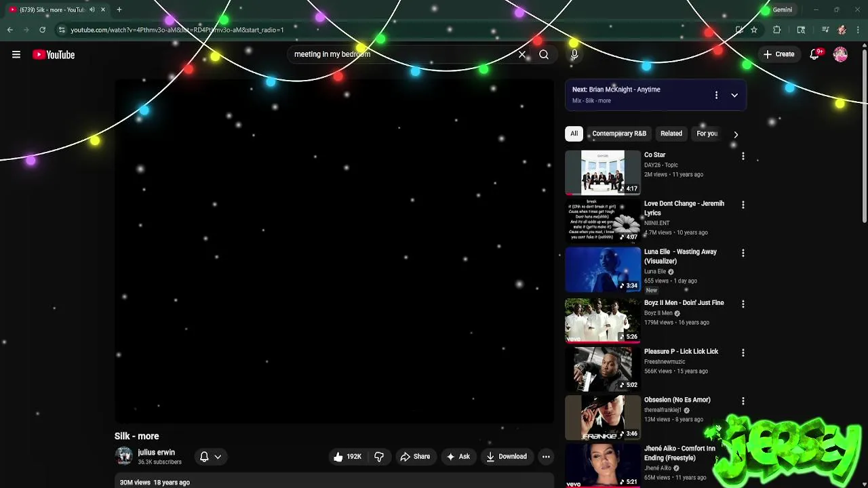Screen dimensions: 868x488
Task: Open Pleasure P Lick Lick Lick thumbnail
Action: coord(602,369)
